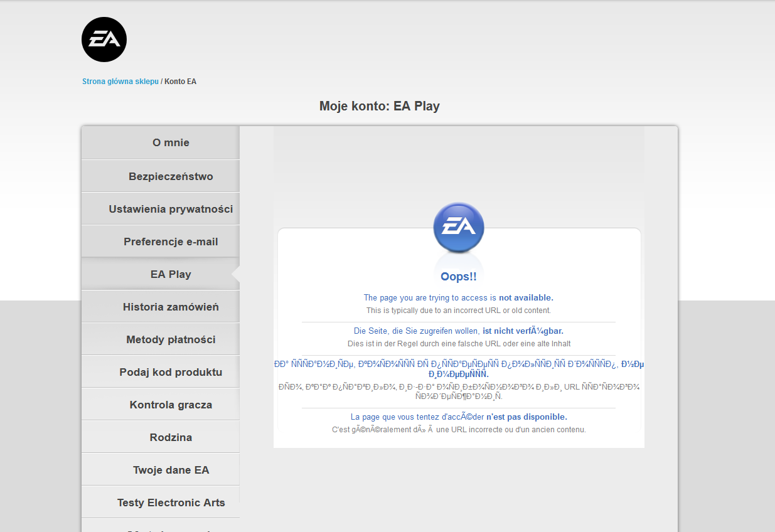Click the black EA logo in header
The image size is (775, 532).
(104, 40)
